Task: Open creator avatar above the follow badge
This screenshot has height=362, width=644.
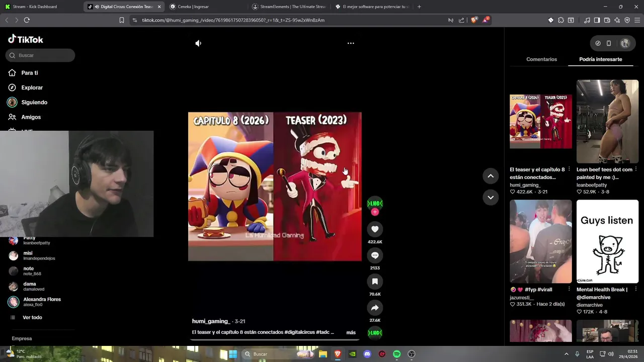Action: (375, 203)
